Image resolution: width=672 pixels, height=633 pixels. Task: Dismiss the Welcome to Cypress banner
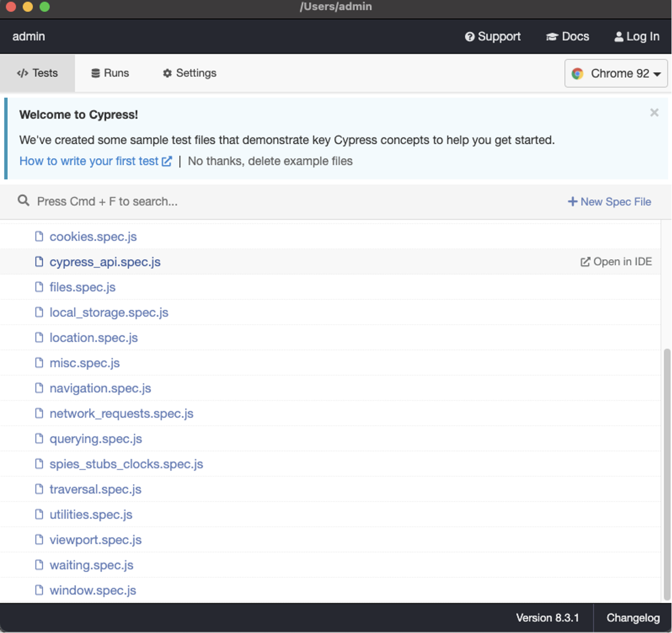pyautogui.click(x=654, y=112)
